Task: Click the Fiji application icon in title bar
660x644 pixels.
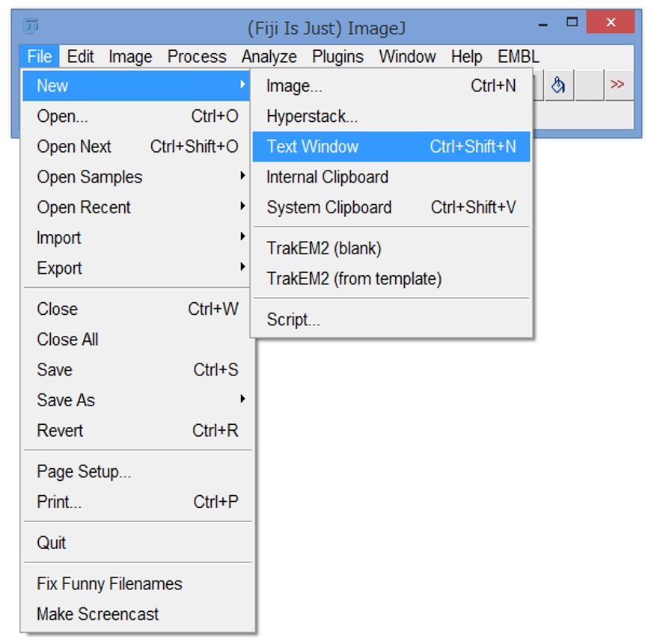Action: tap(31, 26)
